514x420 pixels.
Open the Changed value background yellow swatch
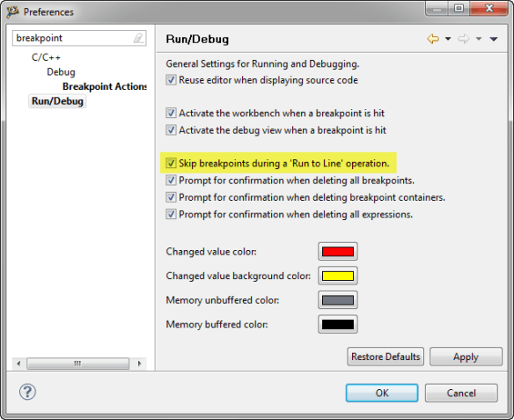point(338,276)
